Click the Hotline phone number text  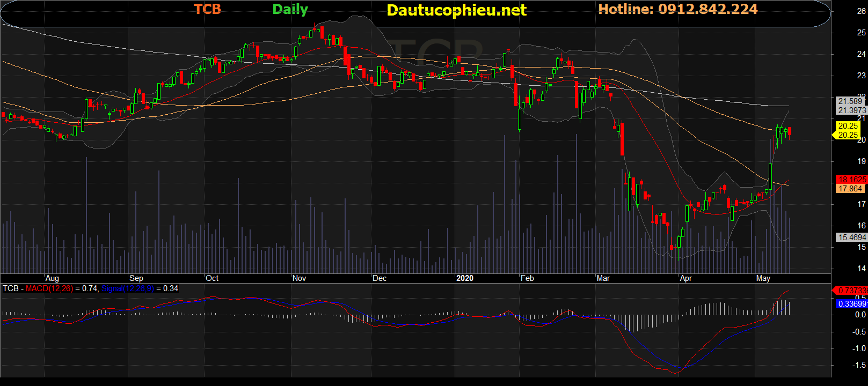(677, 9)
